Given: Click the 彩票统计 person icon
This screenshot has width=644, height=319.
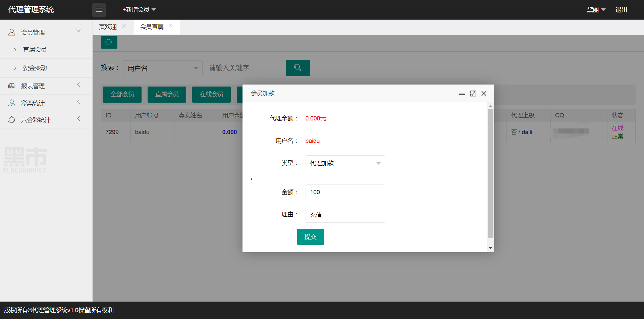Looking at the screenshot, I should [x=12, y=103].
